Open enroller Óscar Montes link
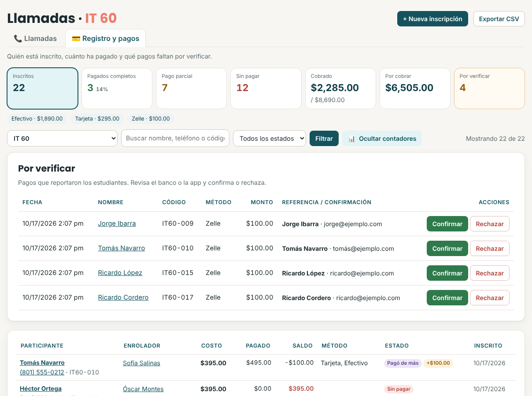The height and width of the screenshot is (396, 532). [143, 389]
